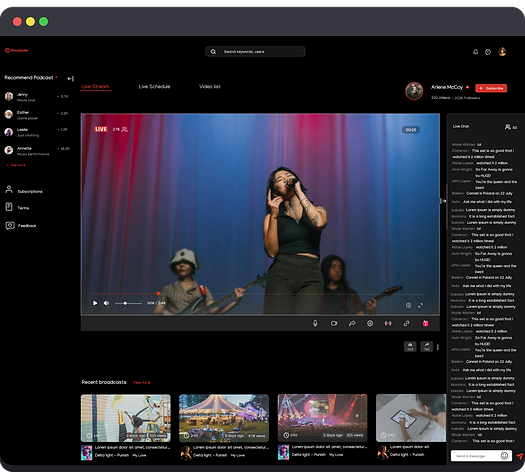The image size is (525, 472).
Task: Enter fullscreen with the expand arrows icon
Action: pos(420,305)
